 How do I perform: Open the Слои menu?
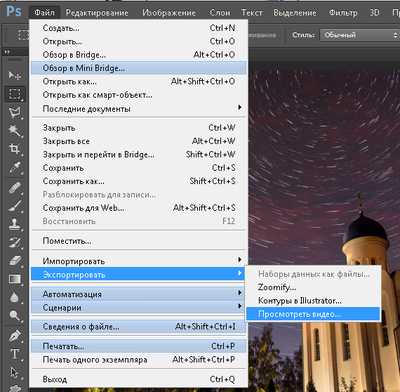pos(220,13)
